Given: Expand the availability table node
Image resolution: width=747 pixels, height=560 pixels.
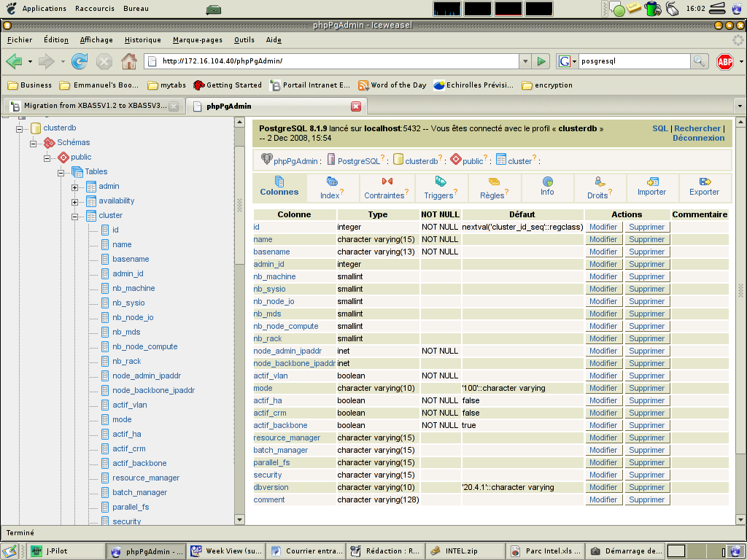Looking at the screenshot, I should pos(74,201).
